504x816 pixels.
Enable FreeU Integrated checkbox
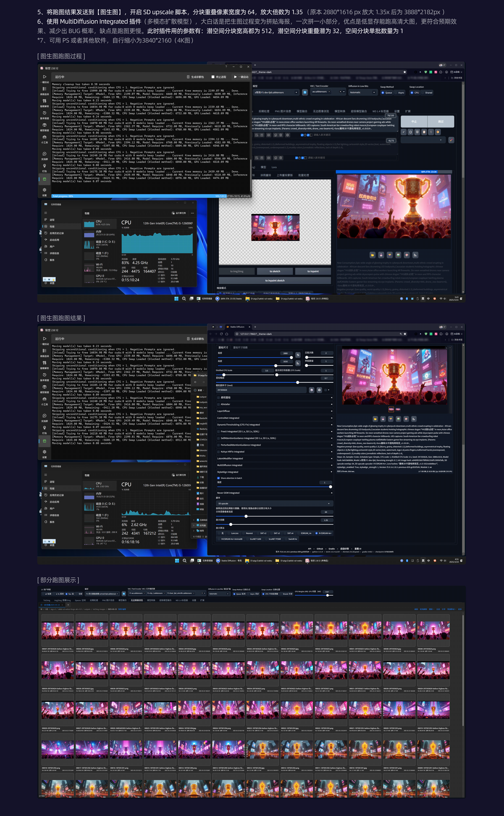(x=219, y=431)
